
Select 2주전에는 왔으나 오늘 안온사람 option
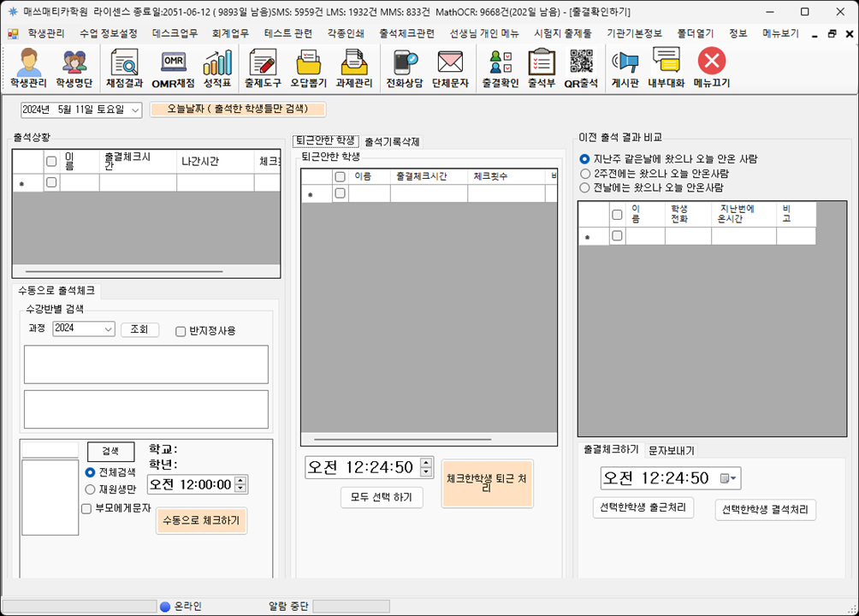(584, 173)
